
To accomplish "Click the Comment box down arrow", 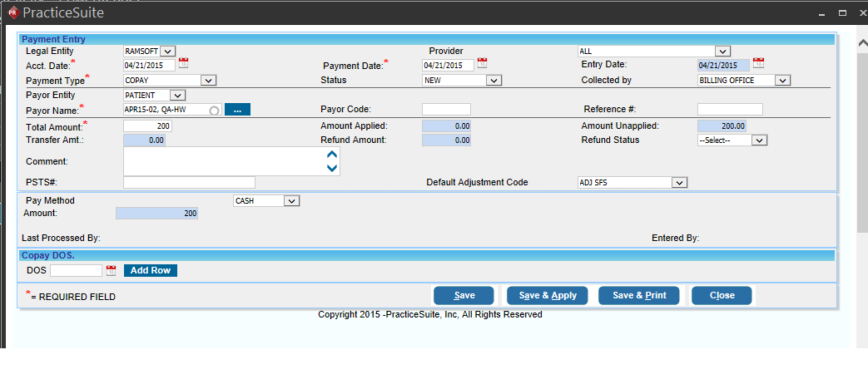I will click(x=332, y=168).
